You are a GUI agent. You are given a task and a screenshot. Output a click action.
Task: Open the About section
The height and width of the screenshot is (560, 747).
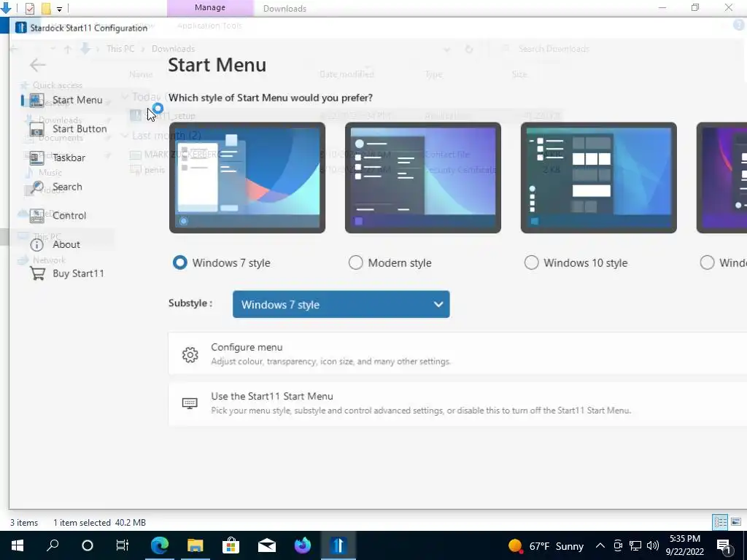(x=55, y=244)
